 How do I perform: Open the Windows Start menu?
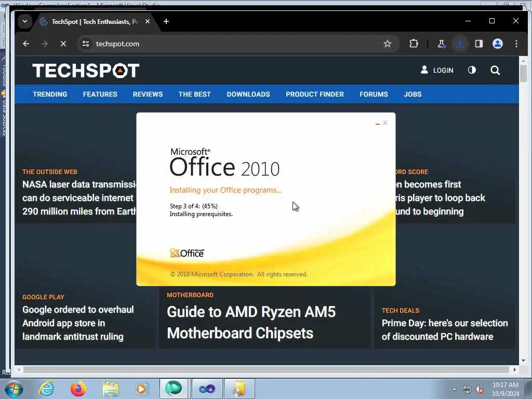pyautogui.click(x=14, y=389)
